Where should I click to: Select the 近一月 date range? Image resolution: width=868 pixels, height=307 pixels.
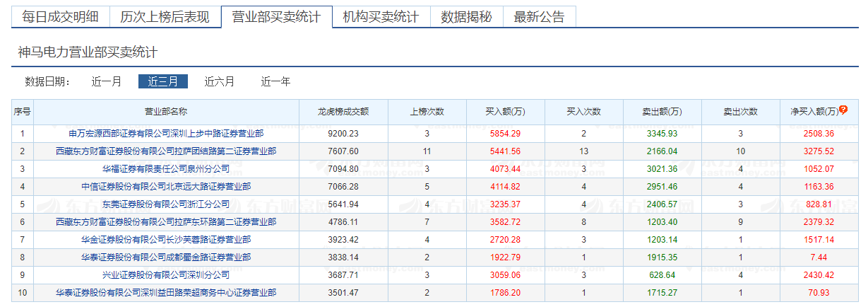(x=107, y=81)
